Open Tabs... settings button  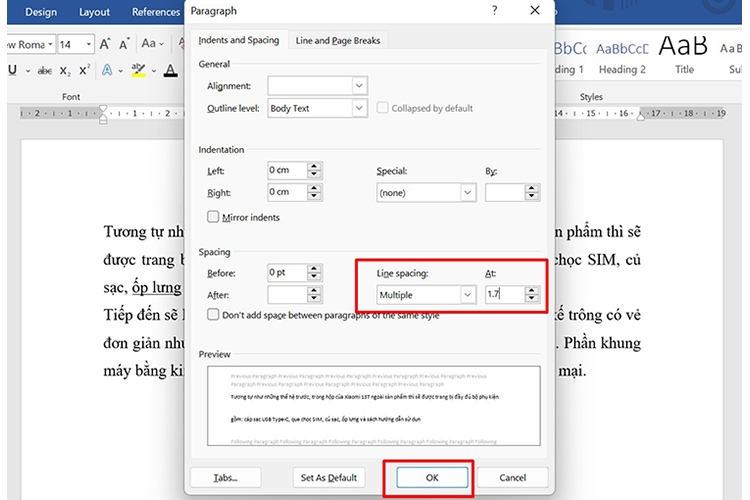point(225,478)
